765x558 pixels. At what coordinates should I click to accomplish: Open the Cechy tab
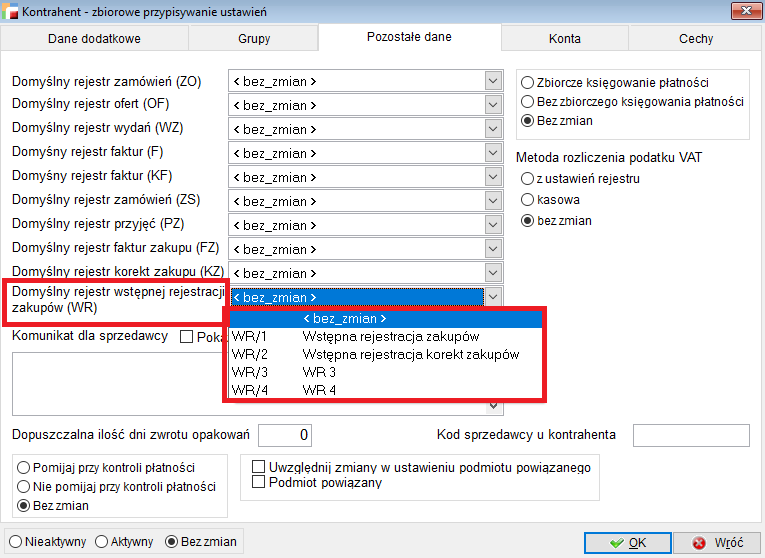696,39
